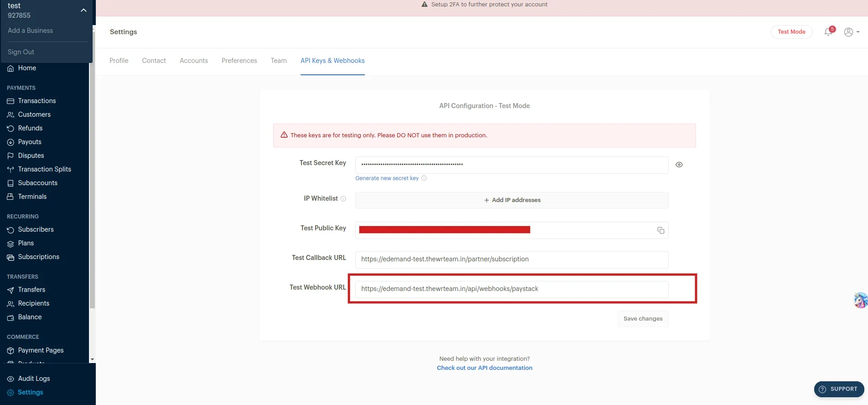This screenshot has height=405, width=868.
Task: Click the Settings gear icon
Action: click(x=10, y=393)
